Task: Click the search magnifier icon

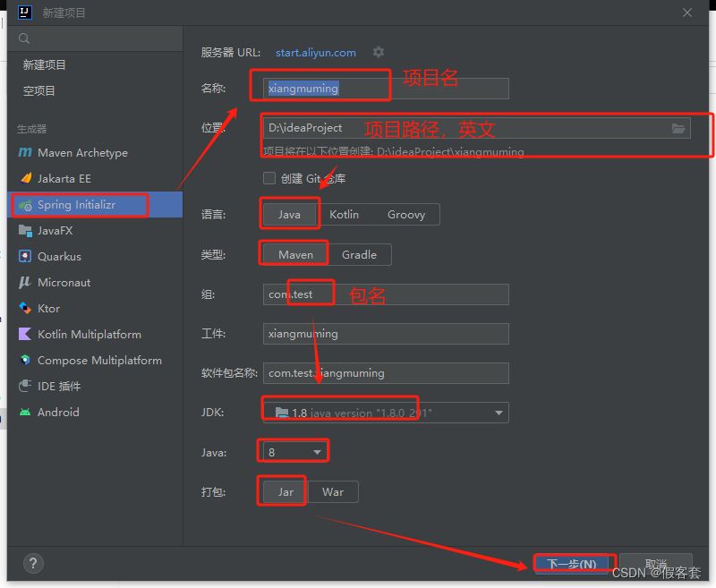Action: coord(24,38)
